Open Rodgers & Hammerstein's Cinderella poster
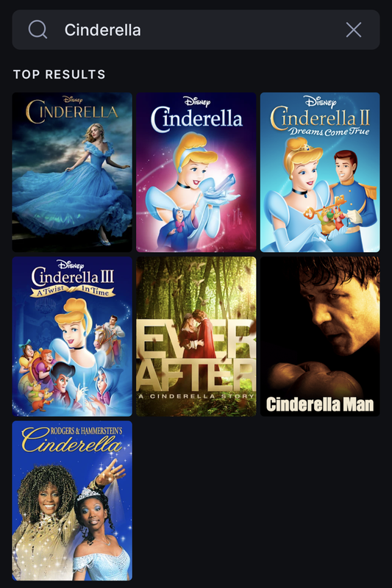Image resolution: width=392 pixels, height=588 pixels. [72, 501]
